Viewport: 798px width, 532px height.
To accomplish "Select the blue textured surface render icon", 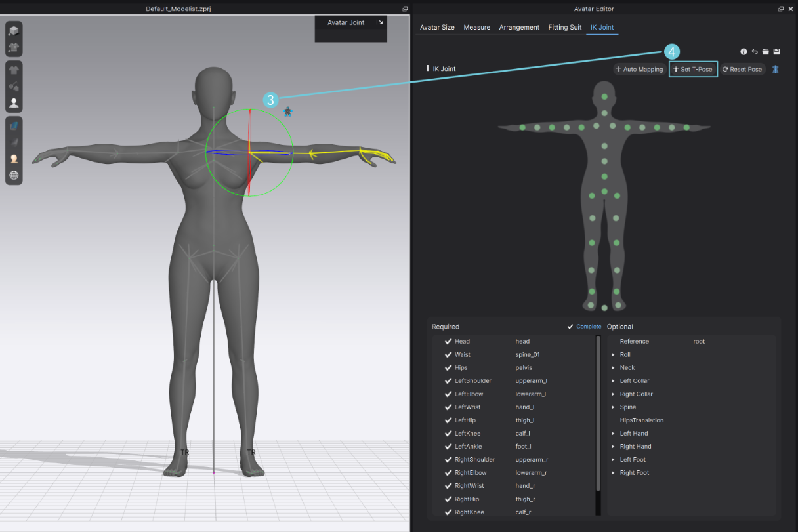I will (x=14, y=125).
